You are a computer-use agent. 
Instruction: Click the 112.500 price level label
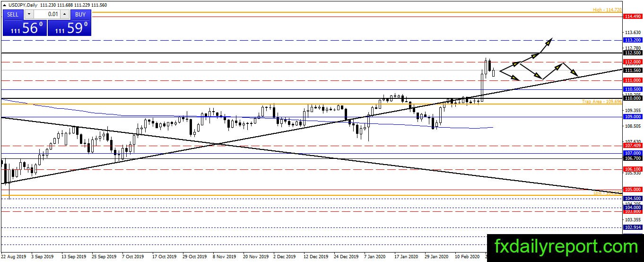[x=633, y=53]
